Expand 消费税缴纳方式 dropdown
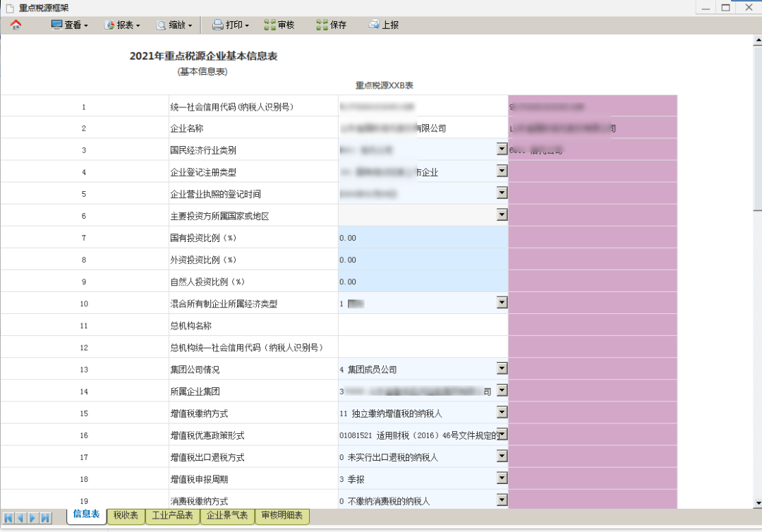This screenshot has height=532, width=762. (502, 500)
